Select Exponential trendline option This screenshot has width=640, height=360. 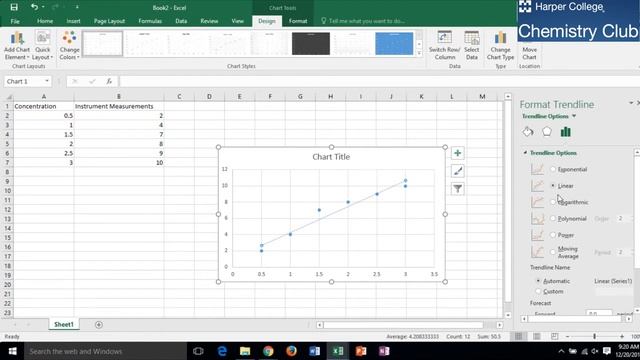click(553, 169)
